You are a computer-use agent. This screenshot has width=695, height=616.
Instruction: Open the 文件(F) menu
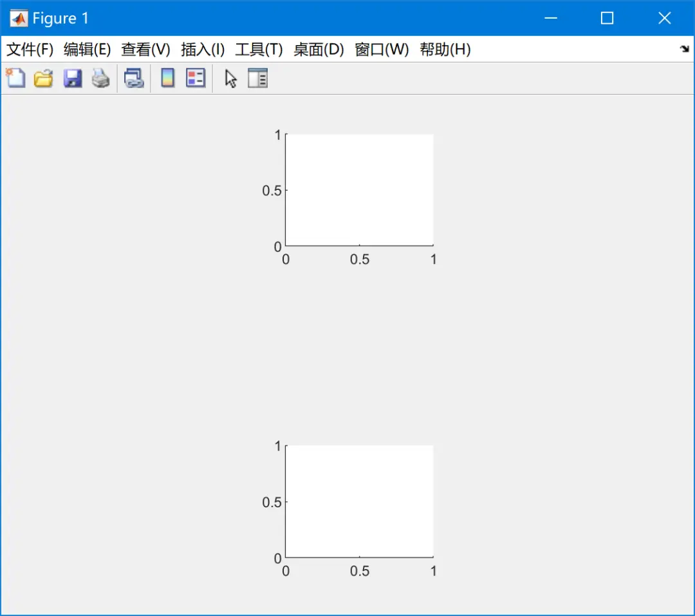point(30,49)
